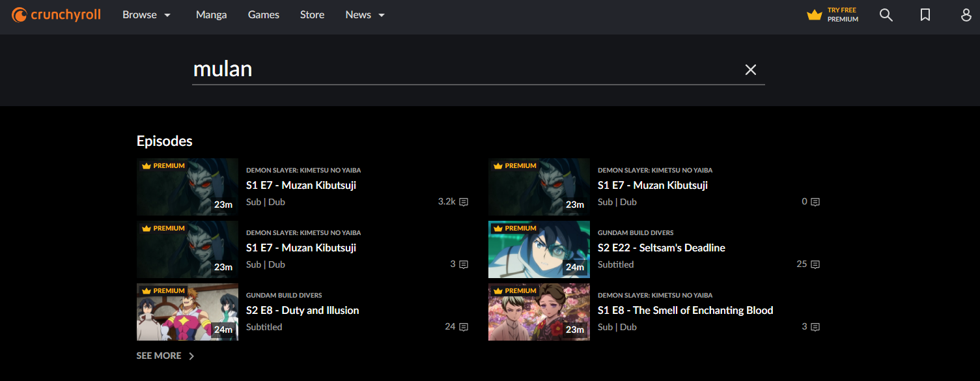980x381 pixels.
Task: Click the Try Free Premium crown button
Action: pyautogui.click(x=832, y=15)
